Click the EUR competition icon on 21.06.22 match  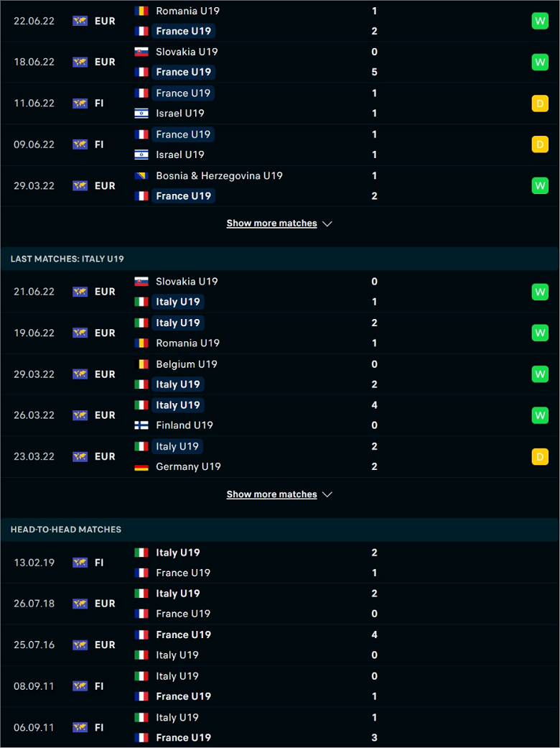[80, 292]
